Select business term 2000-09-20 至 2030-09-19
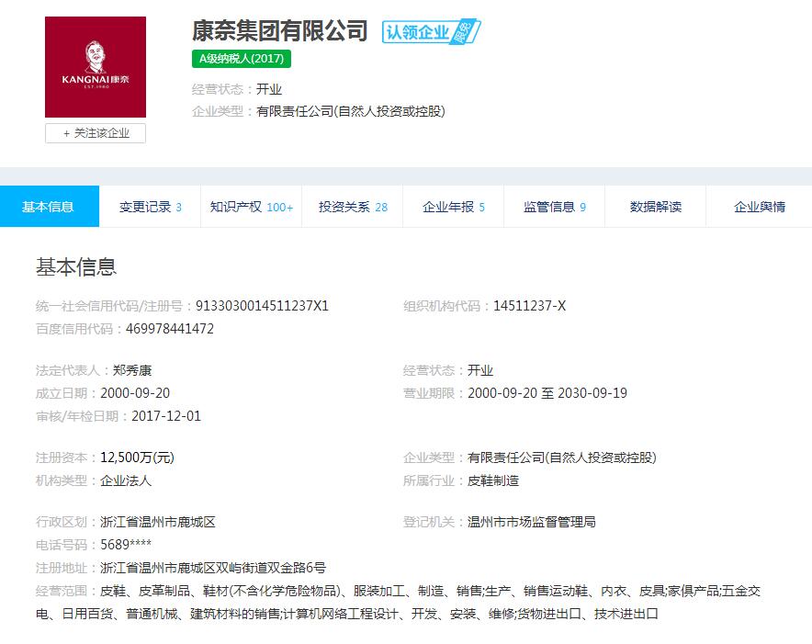This screenshot has width=812, height=644. tap(547, 393)
